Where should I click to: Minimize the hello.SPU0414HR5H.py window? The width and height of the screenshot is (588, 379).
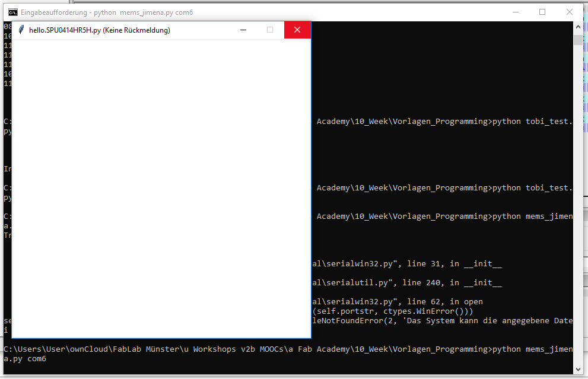[x=243, y=30]
